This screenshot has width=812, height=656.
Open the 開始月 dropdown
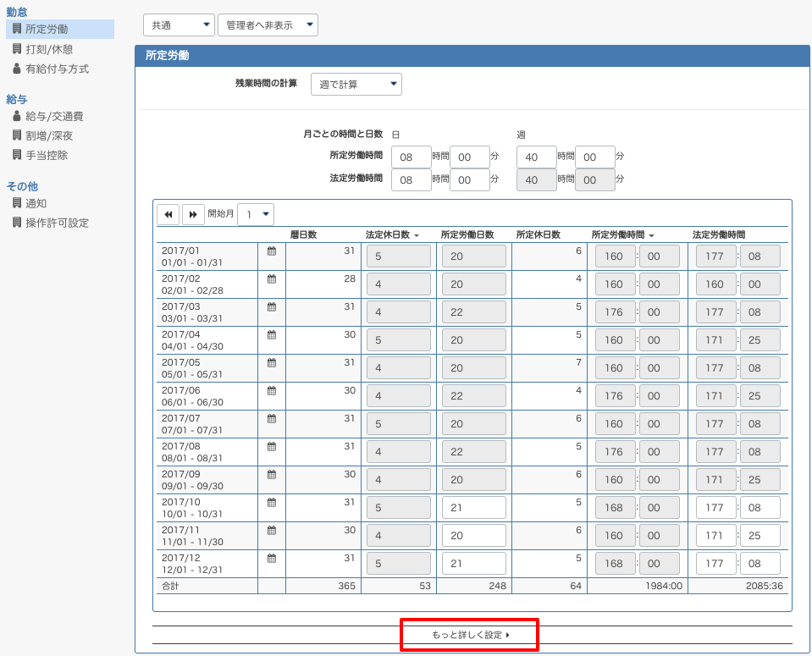[x=256, y=214]
